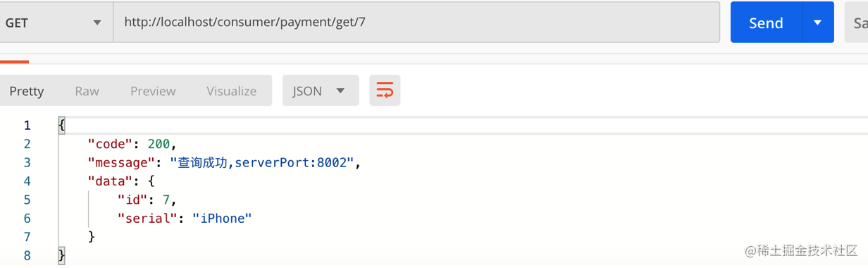Open the Visualize tab
868x268 pixels.
click(x=232, y=91)
